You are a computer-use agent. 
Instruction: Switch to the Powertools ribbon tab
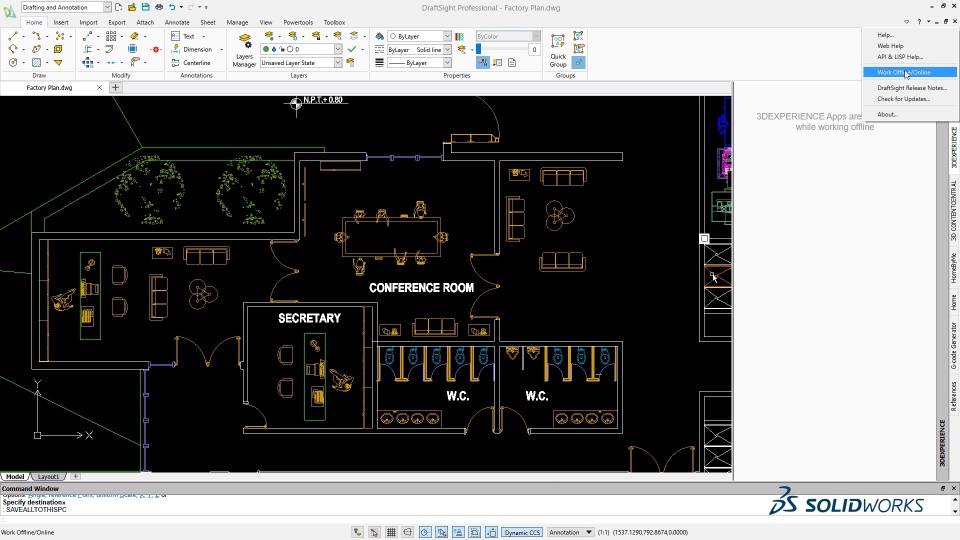[298, 22]
